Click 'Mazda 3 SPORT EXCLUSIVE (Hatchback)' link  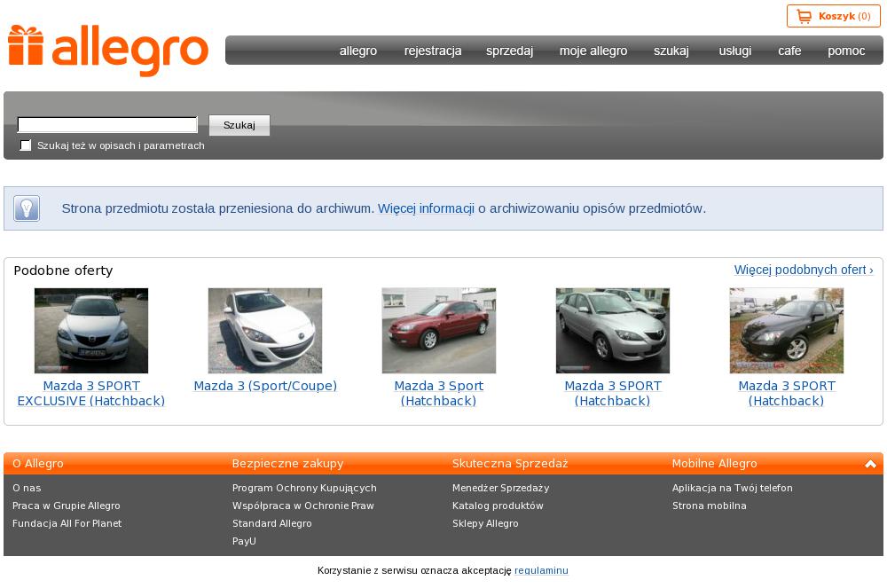point(91,394)
